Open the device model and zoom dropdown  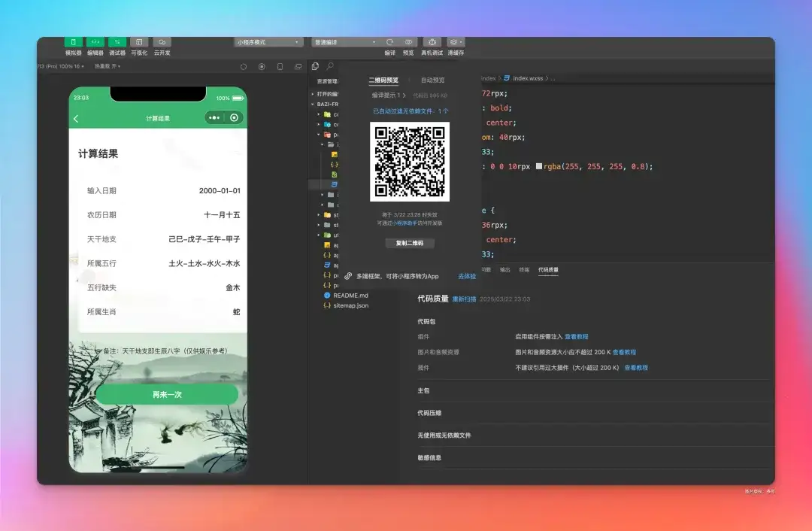pos(61,66)
